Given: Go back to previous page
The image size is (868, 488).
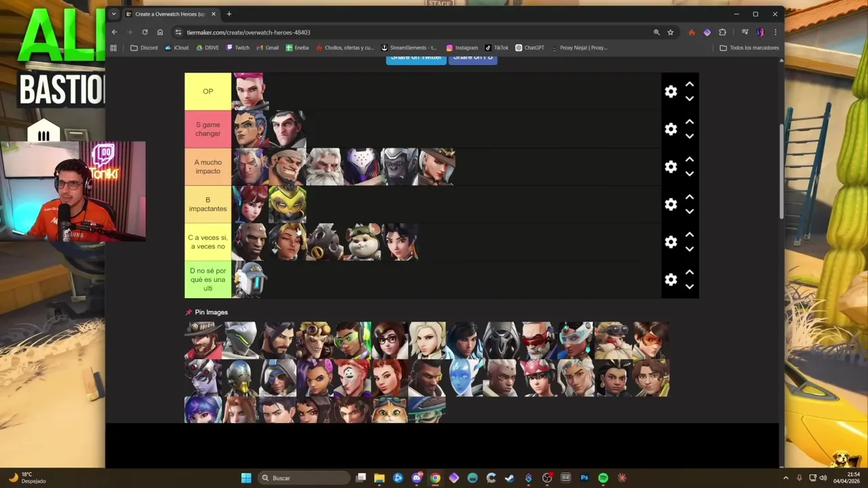Looking at the screenshot, I should [x=114, y=32].
